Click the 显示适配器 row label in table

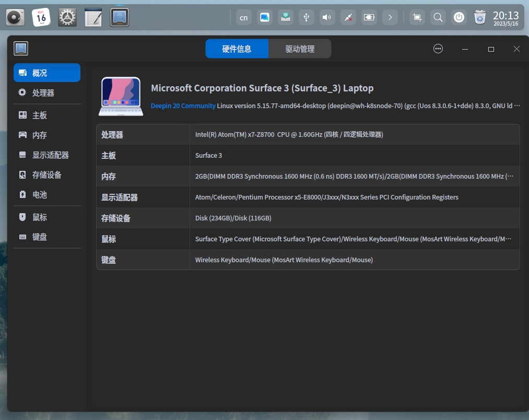click(x=120, y=197)
